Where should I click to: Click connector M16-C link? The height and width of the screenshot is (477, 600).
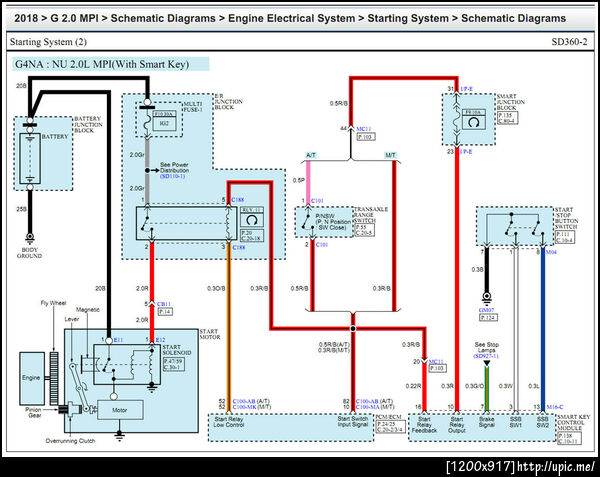coord(555,407)
